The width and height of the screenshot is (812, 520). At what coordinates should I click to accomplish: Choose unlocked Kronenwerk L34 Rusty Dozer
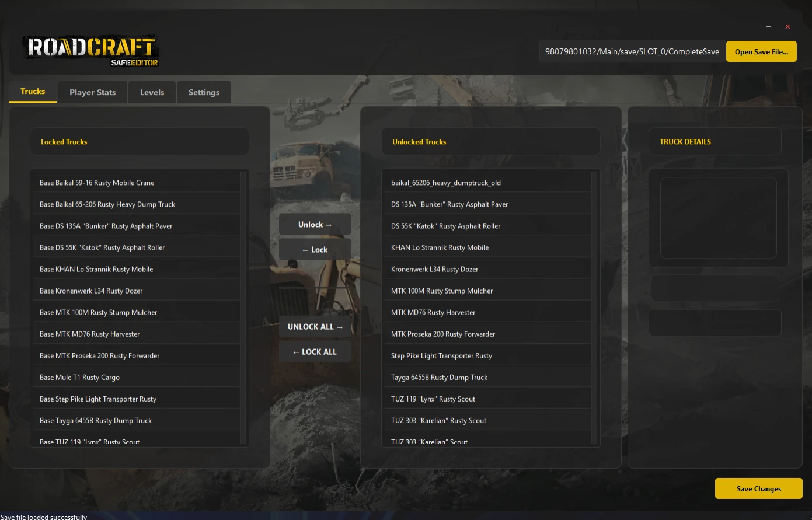point(487,269)
